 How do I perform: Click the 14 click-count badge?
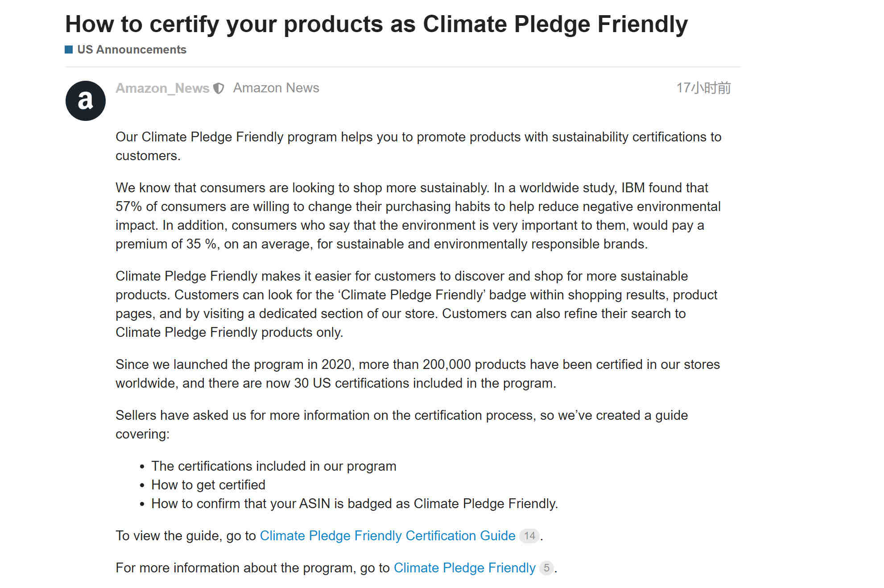click(x=529, y=535)
